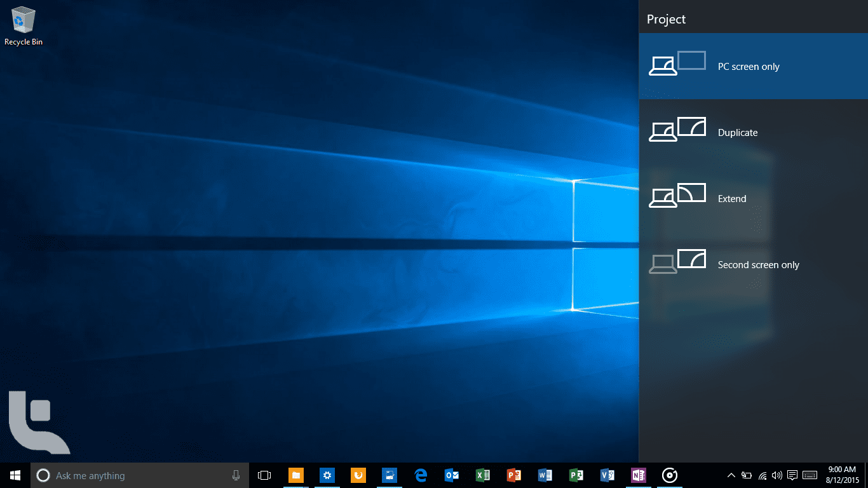
Task: Launch Microsoft Edge from the taskbar
Action: (421, 475)
